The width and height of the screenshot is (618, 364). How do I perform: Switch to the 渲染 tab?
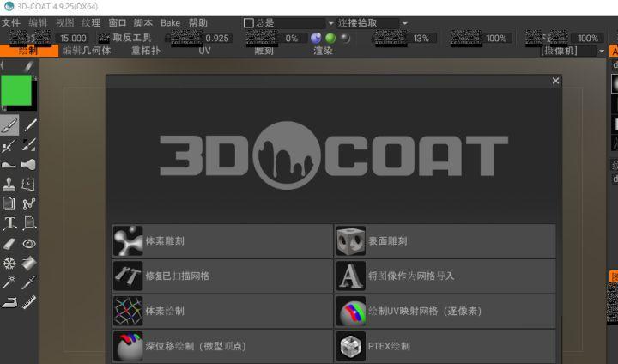click(323, 51)
